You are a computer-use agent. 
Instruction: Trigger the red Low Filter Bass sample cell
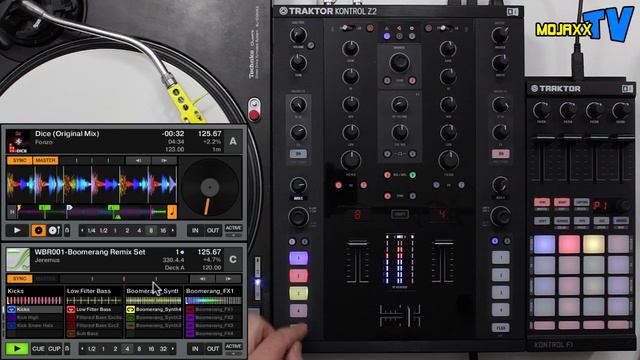tap(94, 309)
